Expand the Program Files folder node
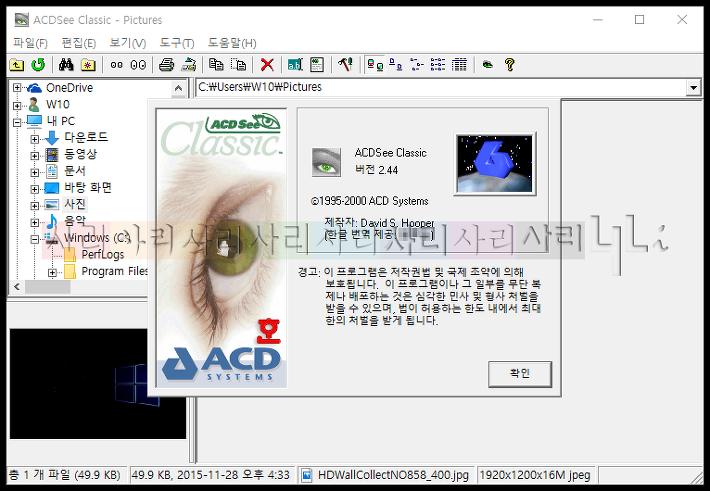Image resolution: width=710 pixels, height=491 pixels. [52, 272]
